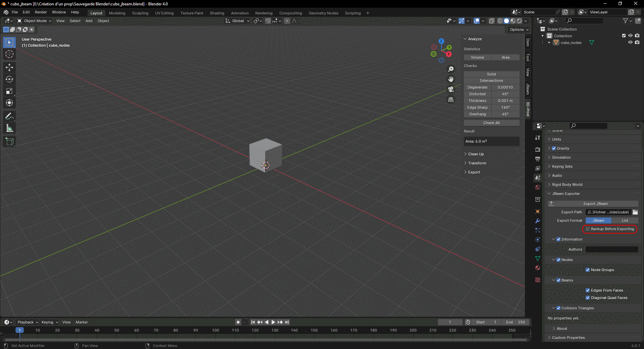Click the Check All button
Screen dimensions: 644x349
pyautogui.click(x=492, y=123)
